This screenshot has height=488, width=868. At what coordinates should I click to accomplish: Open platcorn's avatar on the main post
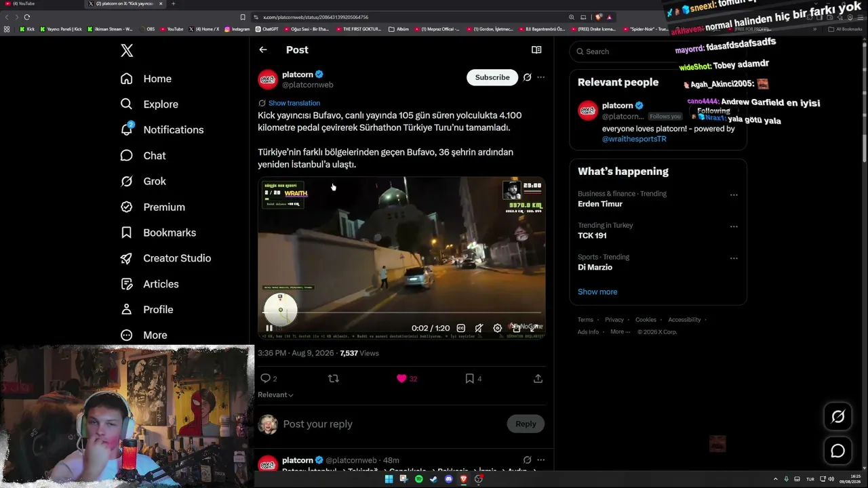click(268, 79)
